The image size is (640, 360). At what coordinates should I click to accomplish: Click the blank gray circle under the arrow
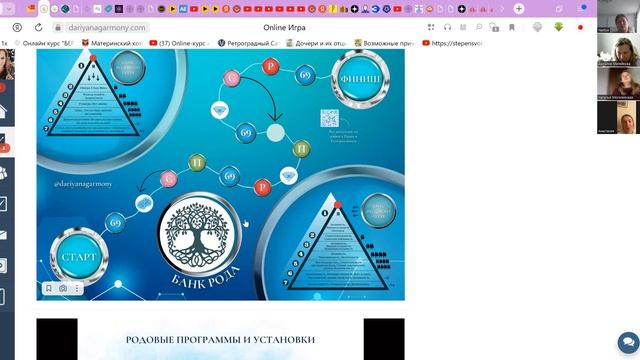click(276, 133)
